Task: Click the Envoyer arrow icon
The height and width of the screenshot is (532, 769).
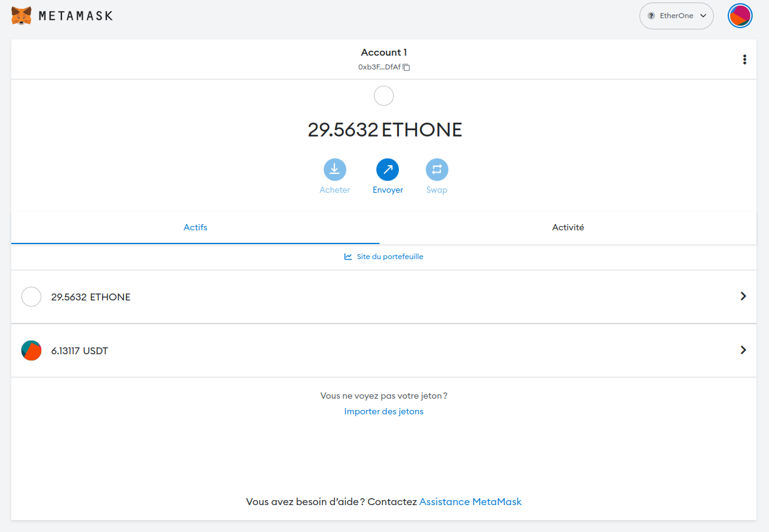Action: 388,169
